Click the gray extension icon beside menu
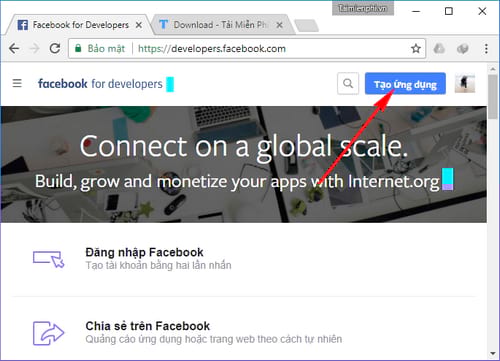Screen dimensions: 500x361 click(463, 49)
